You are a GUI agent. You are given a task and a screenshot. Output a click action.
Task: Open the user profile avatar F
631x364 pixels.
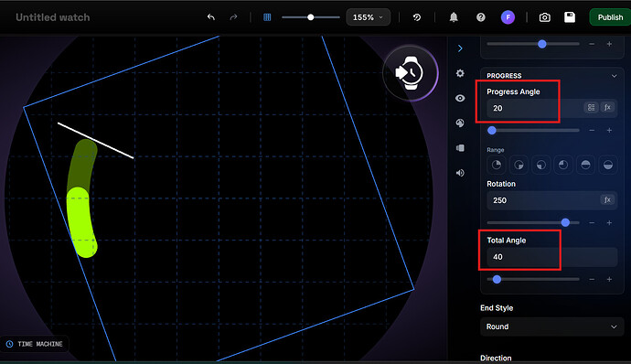pyautogui.click(x=508, y=17)
